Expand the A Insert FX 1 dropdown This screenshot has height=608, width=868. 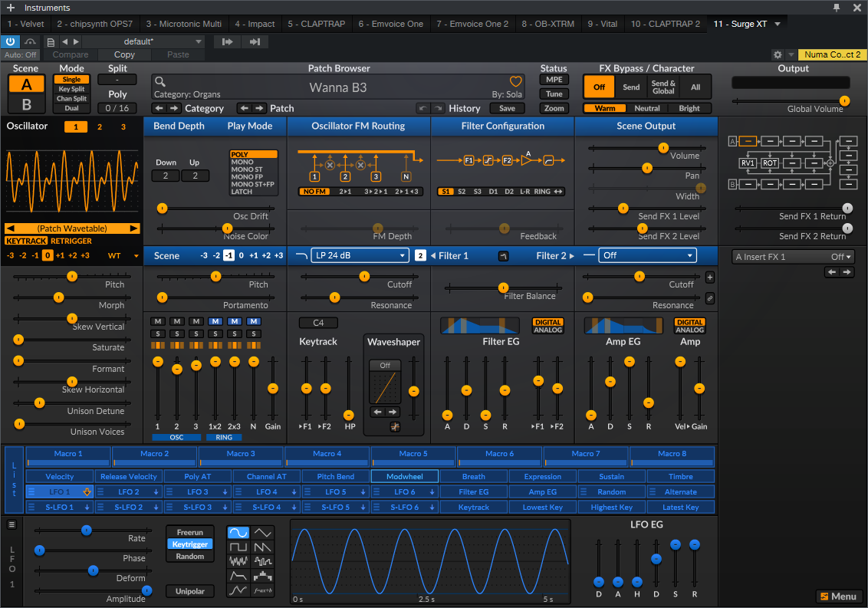tap(793, 257)
